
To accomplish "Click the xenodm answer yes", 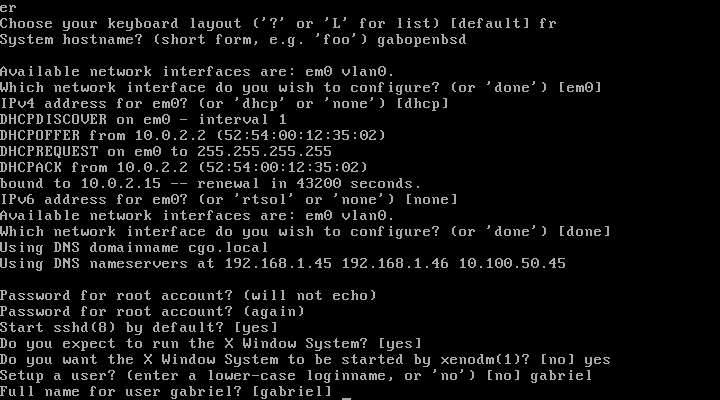I will click(597, 360).
